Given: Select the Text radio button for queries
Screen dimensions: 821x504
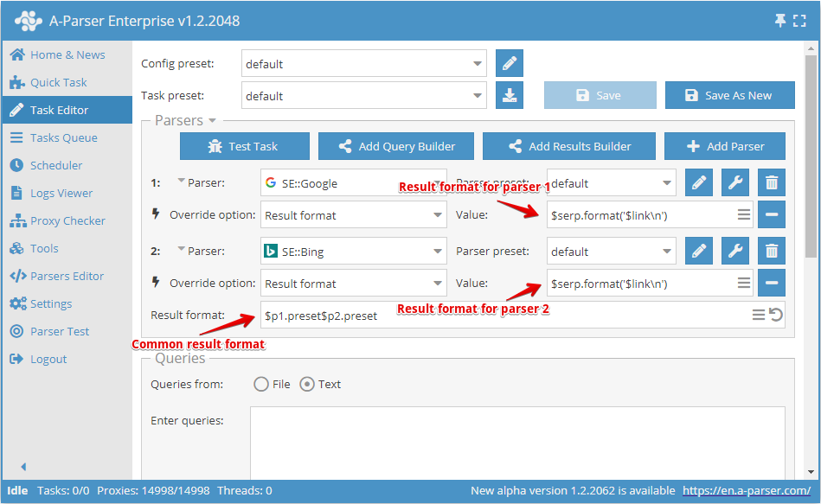Looking at the screenshot, I should click(x=306, y=385).
